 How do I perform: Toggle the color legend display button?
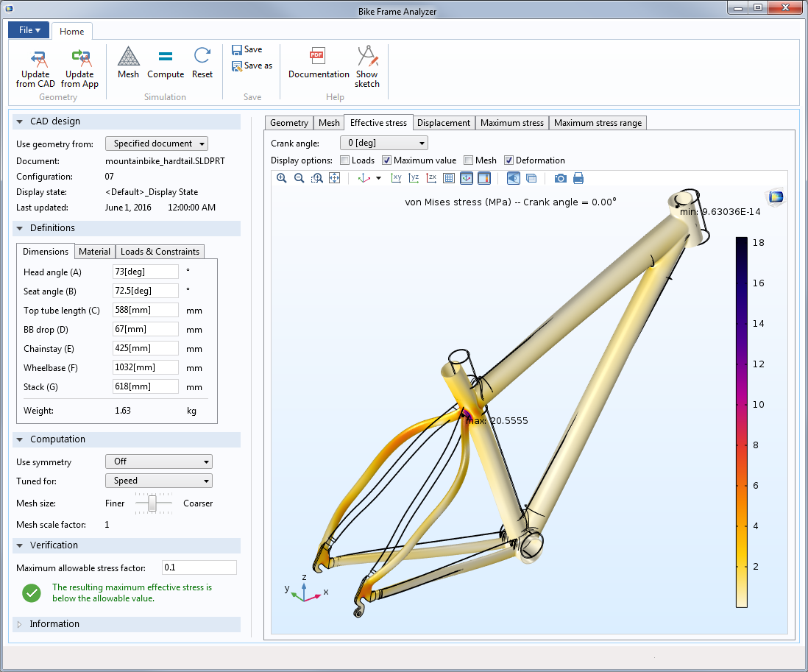pyautogui.click(x=484, y=178)
